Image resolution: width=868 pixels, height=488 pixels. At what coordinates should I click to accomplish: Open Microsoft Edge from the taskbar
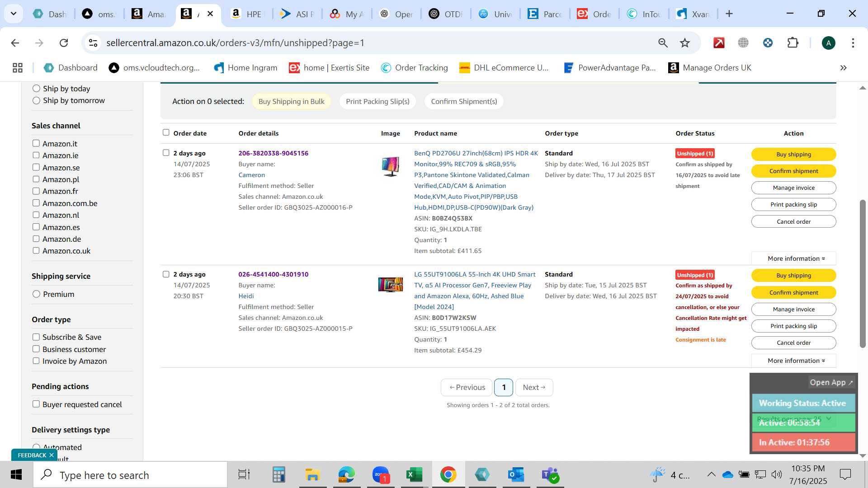[346, 475]
